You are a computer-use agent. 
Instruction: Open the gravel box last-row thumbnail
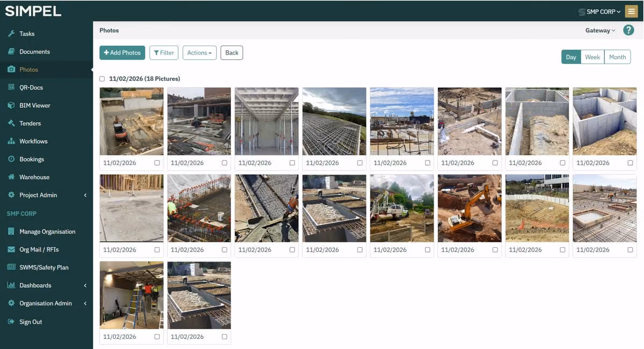[x=199, y=295]
